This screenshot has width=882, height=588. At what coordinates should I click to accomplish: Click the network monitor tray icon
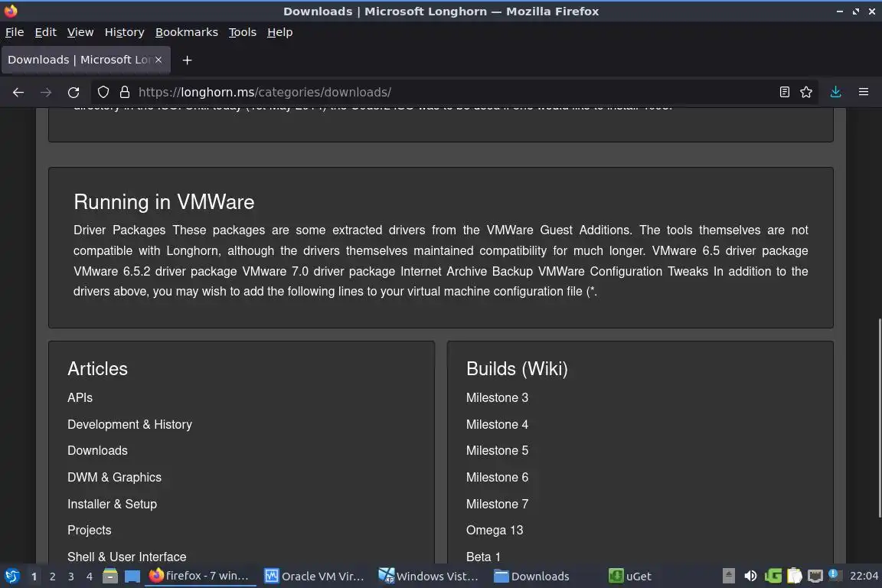(x=815, y=576)
